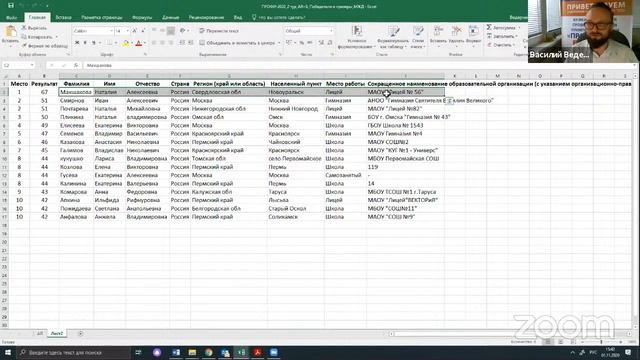Open the Разметка страницы tab
The height and width of the screenshot is (360, 640).
pos(102,18)
